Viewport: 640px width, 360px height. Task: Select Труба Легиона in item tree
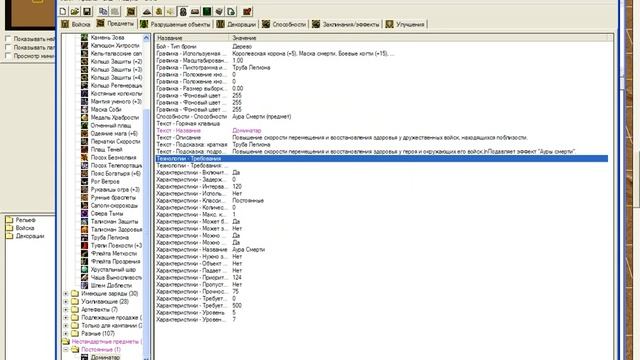click(x=110, y=237)
